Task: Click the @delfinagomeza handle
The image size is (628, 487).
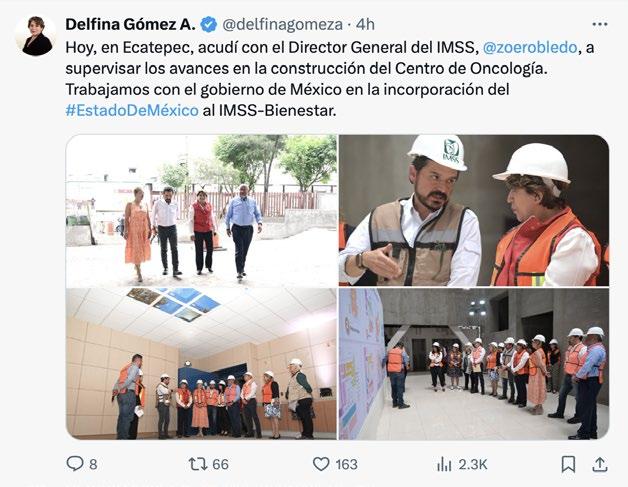Action: [282, 25]
